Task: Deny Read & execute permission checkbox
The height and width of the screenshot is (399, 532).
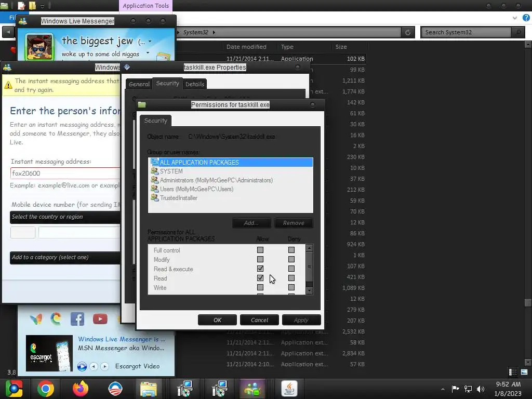Action: click(291, 269)
